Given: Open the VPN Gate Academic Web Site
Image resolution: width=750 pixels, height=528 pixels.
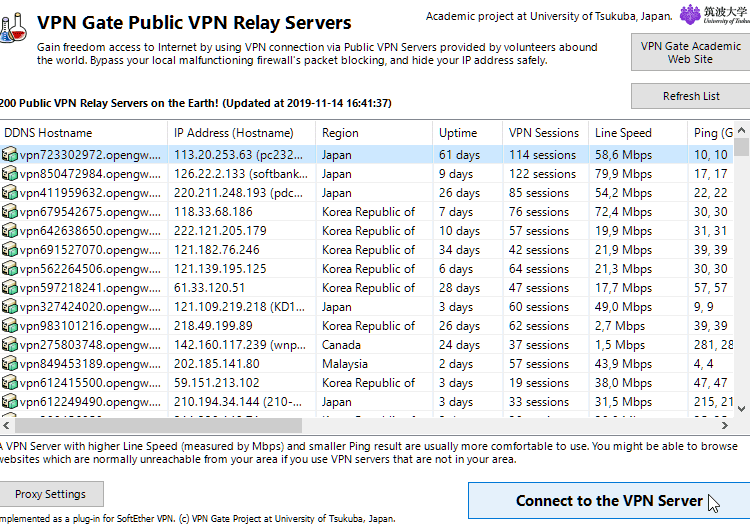Looking at the screenshot, I should coord(691,52).
